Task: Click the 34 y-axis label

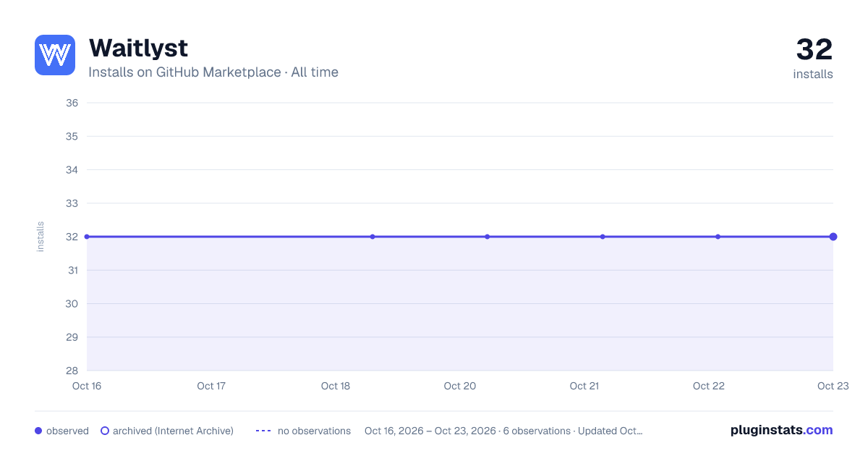Action: [x=72, y=169]
